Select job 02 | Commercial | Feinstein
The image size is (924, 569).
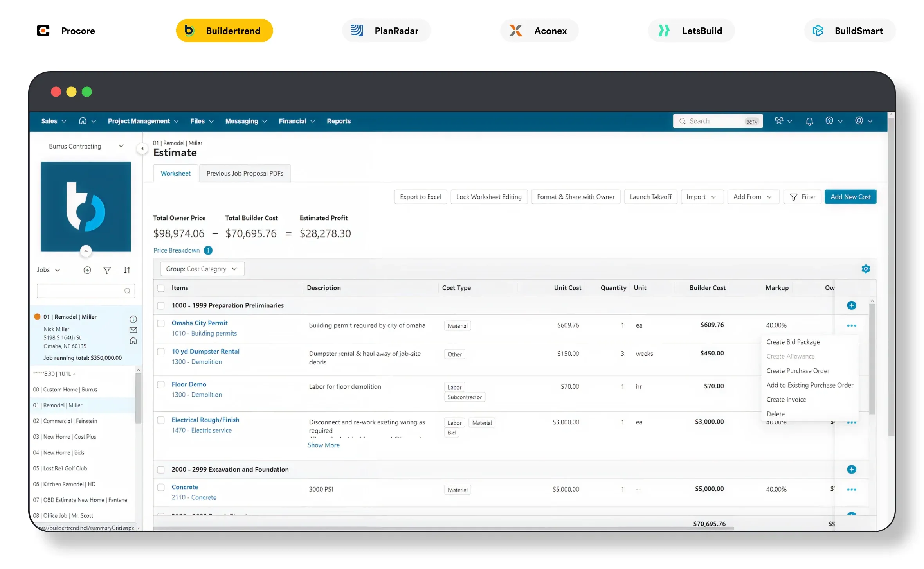click(x=82, y=421)
